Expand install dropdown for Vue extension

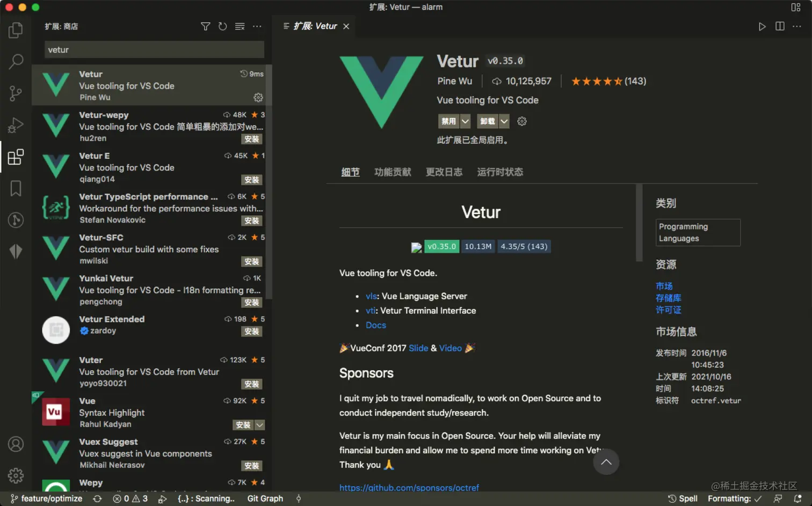click(259, 425)
